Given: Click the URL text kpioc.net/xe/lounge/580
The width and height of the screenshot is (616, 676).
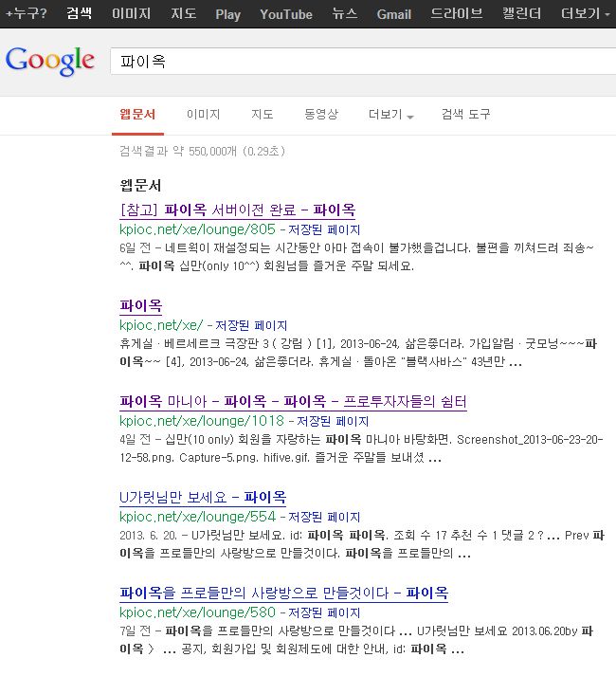Looking at the screenshot, I should (197, 612).
